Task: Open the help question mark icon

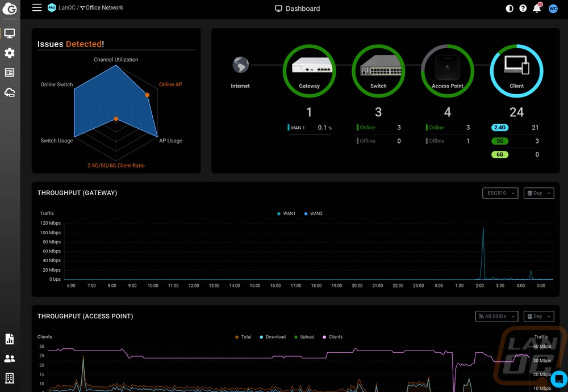Action: (523, 9)
